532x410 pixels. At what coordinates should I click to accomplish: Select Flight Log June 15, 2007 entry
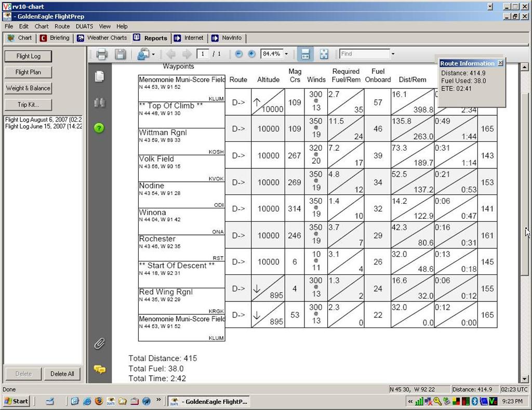(43, 126)
